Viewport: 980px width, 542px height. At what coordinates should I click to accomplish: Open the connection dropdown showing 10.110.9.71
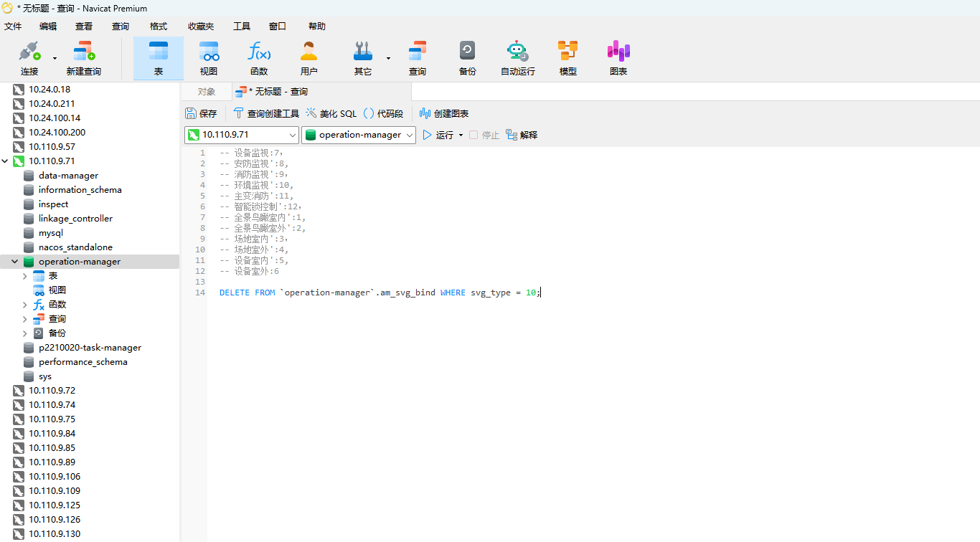[x=293, y=135]
